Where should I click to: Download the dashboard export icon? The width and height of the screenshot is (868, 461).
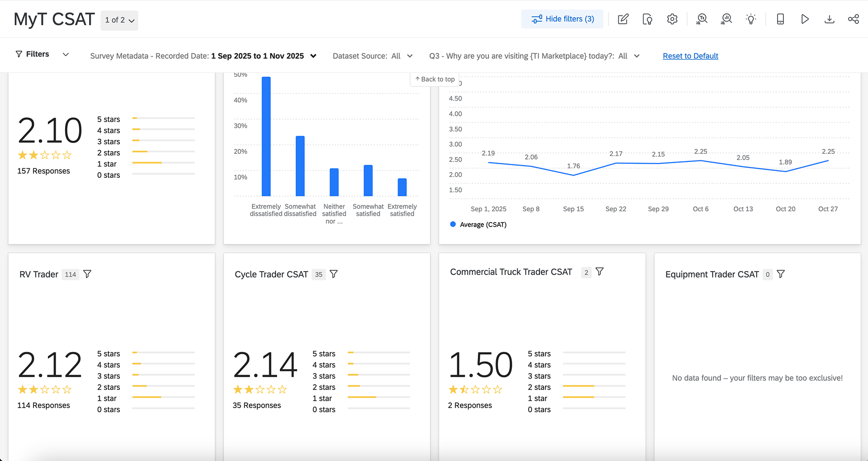click(x=829, y=19)
